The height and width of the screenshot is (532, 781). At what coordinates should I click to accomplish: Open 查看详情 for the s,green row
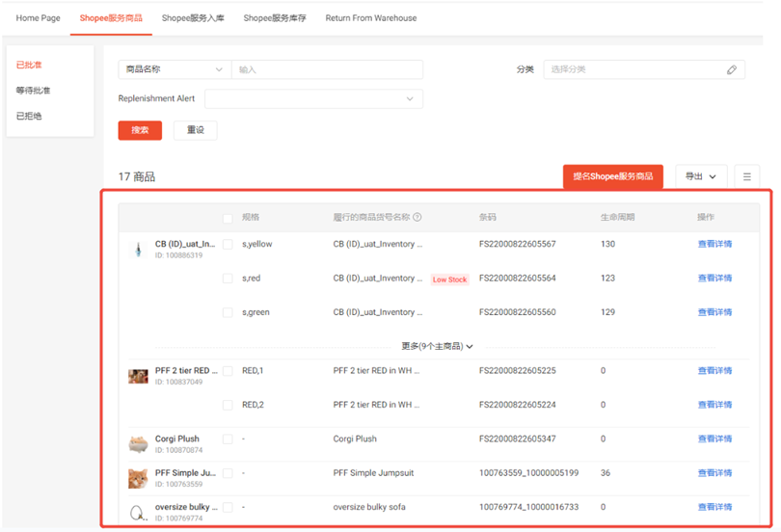(714, 312)
